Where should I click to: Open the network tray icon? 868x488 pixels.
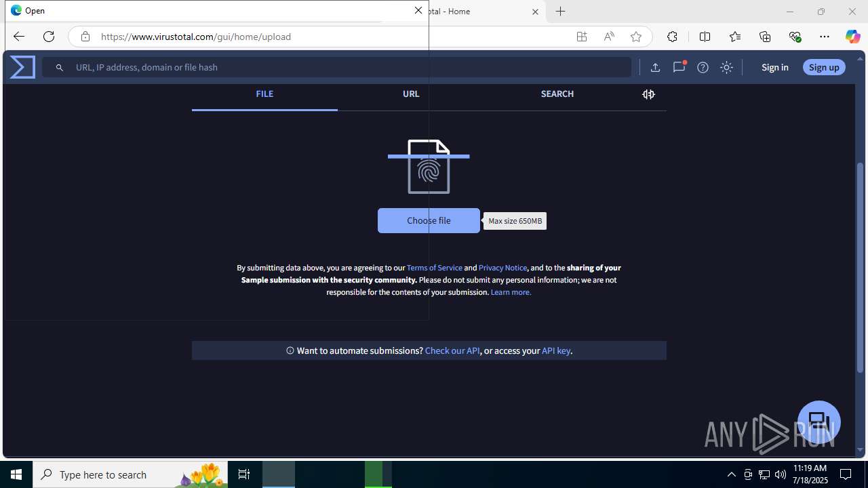pyautogui.click(x=764, y=474)
